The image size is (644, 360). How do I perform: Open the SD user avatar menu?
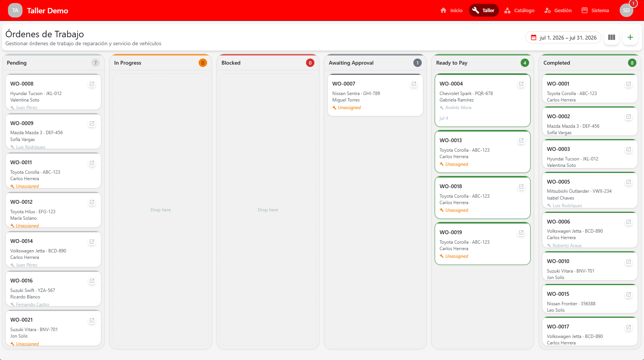click(x=626, y=10)
